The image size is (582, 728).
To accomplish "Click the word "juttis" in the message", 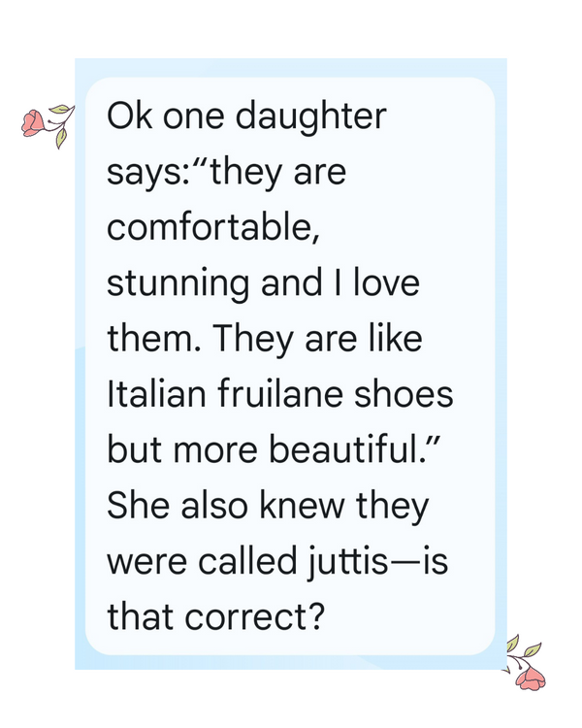I will point(347,562).
